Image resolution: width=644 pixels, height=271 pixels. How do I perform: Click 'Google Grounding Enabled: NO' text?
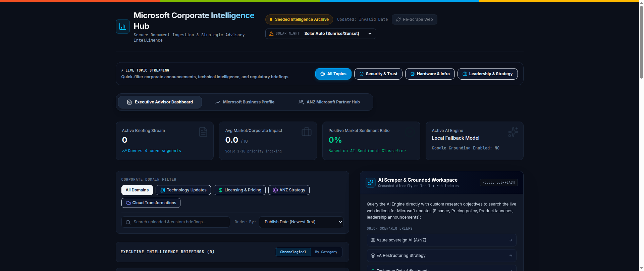point(466,148)
